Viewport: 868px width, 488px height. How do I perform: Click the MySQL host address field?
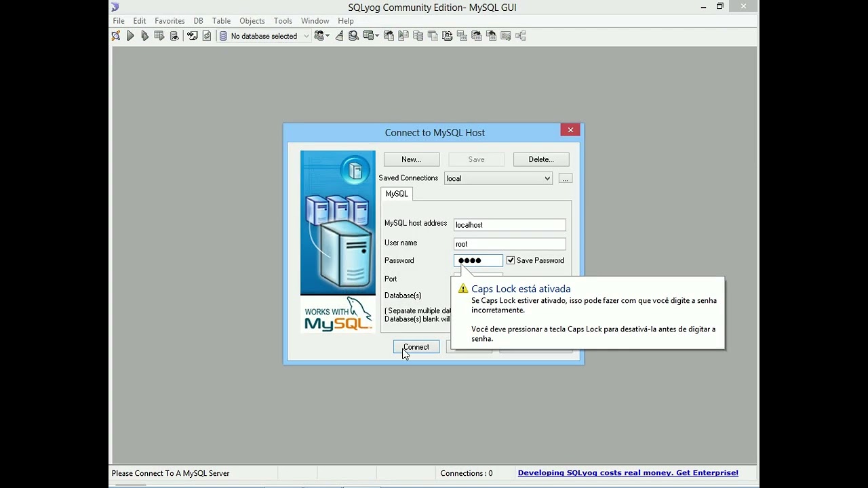510,224
